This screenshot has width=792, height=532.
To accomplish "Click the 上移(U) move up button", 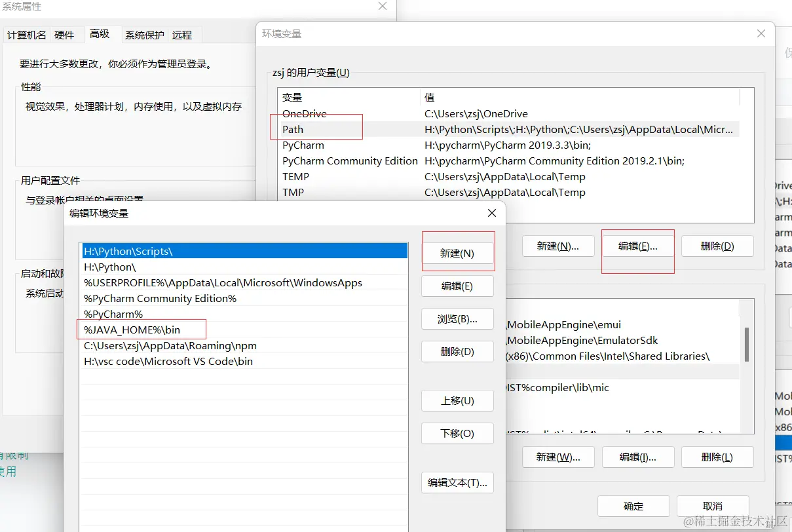I will pos(457,400).
